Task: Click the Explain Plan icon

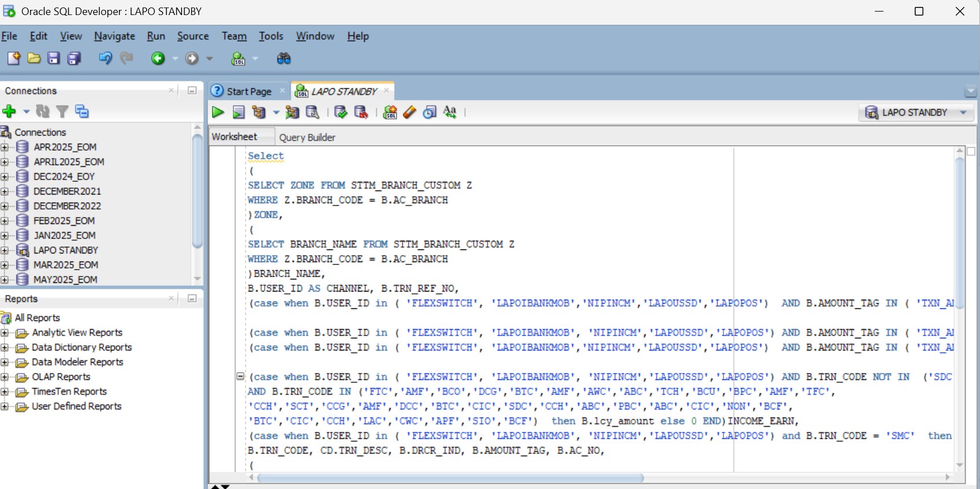Action: pyautogui.click(x=258, y=113)
